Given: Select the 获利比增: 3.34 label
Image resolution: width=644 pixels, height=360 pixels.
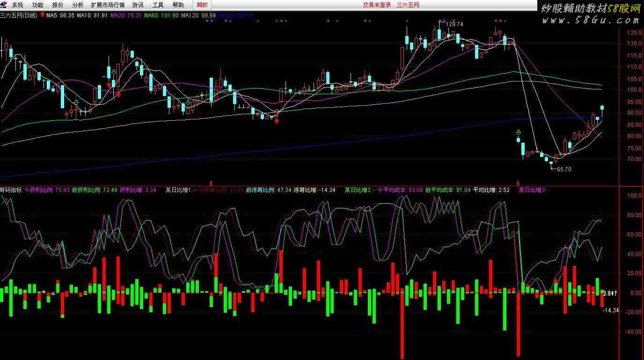Looking at the screenshot, I should (138, 190).
